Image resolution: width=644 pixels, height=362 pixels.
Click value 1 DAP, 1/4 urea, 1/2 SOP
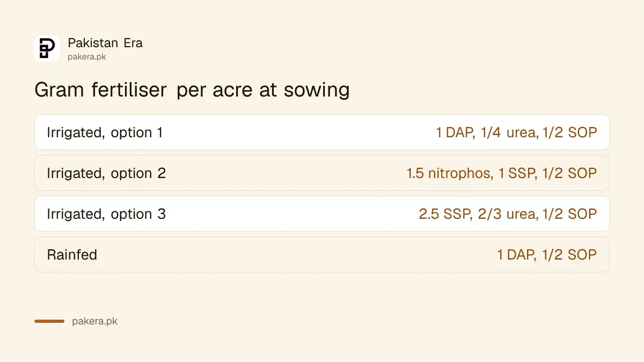(516, 132)
